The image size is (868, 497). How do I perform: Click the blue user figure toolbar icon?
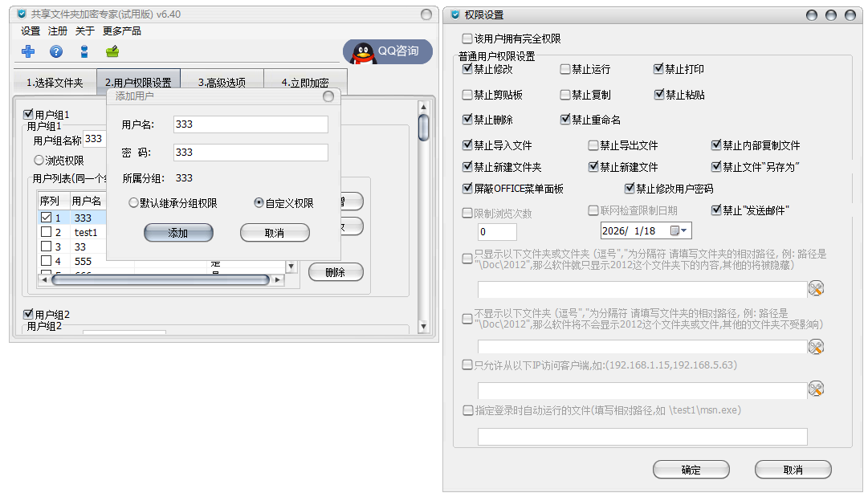click(84, 51)
